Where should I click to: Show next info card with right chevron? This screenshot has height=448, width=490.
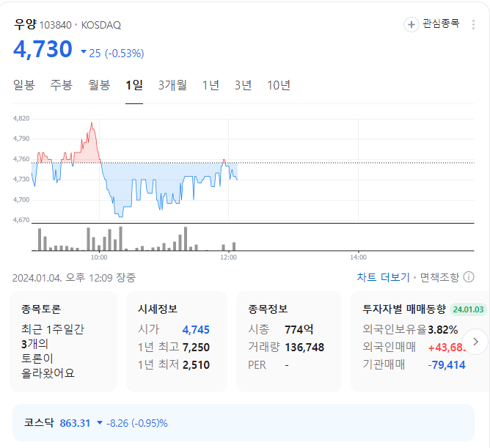click(475, 342)
